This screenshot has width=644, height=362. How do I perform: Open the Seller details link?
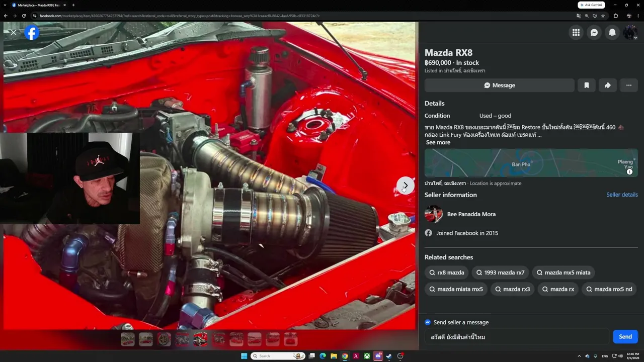[x=622, y=195]
